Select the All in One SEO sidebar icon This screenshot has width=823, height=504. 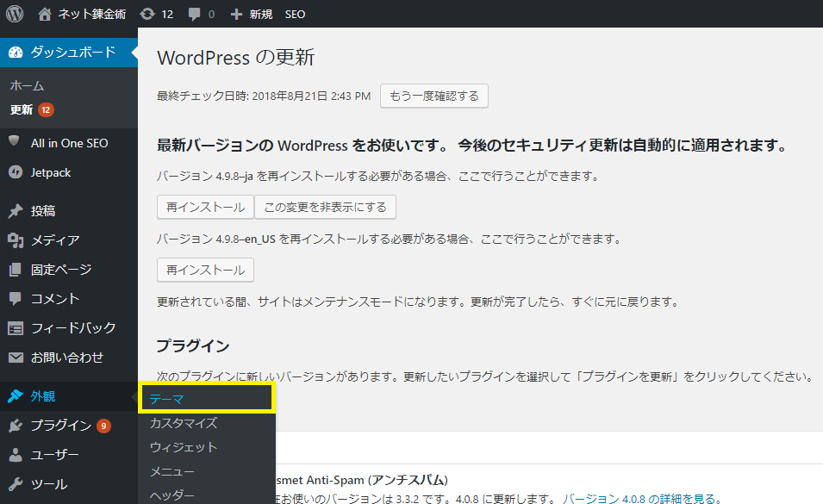click(14, 142)
